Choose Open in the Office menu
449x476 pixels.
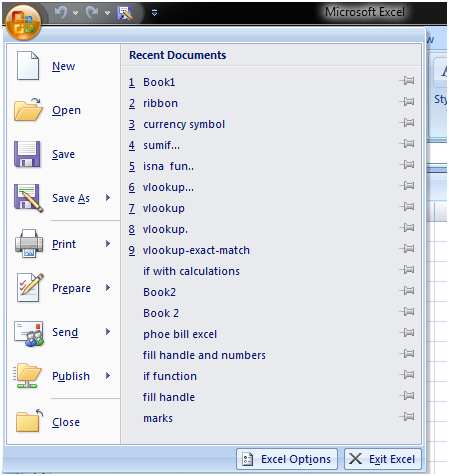pyautogui.click(x=66, y=110)
